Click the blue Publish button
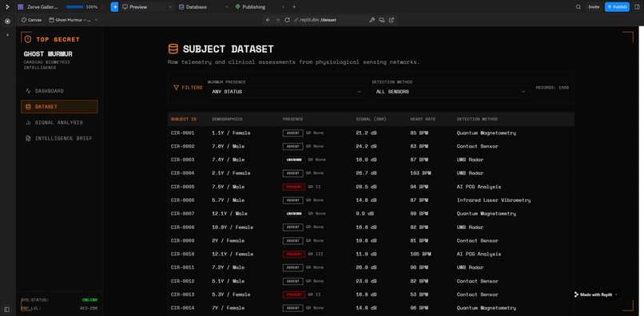The width and height of the screenshot is (644, 316). pyautogui.click(x=617, y=7)
